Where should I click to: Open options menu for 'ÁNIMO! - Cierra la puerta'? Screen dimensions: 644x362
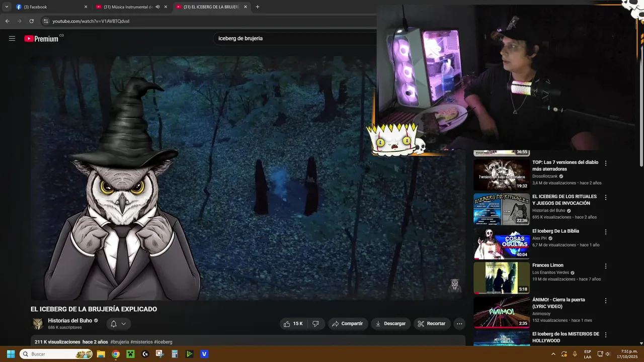coord(606,300)
